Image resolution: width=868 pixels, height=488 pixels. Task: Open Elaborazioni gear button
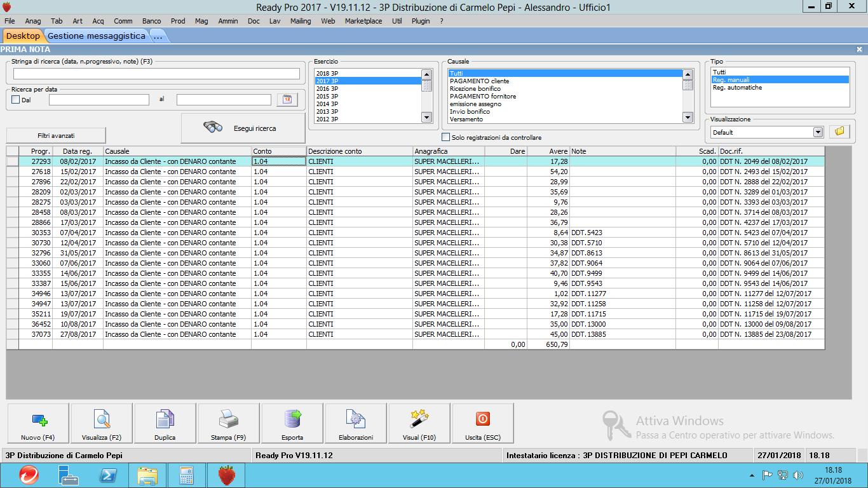pos(356,423)
